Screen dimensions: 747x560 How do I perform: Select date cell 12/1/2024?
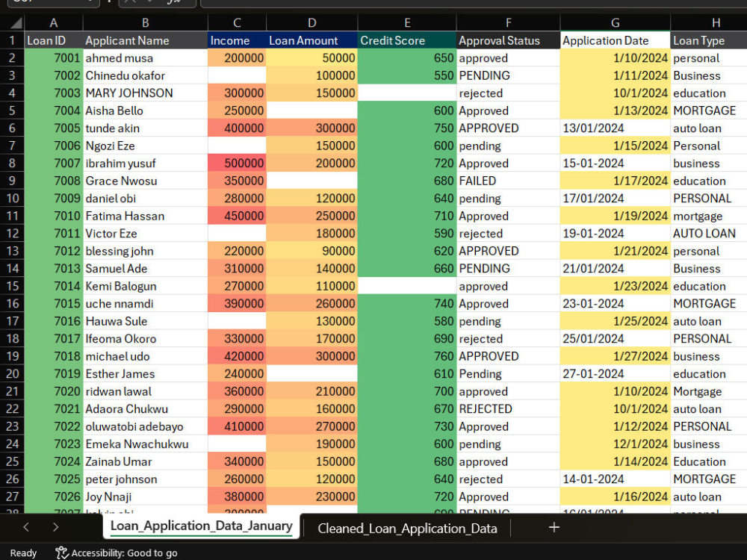click(x=615, y=444)
